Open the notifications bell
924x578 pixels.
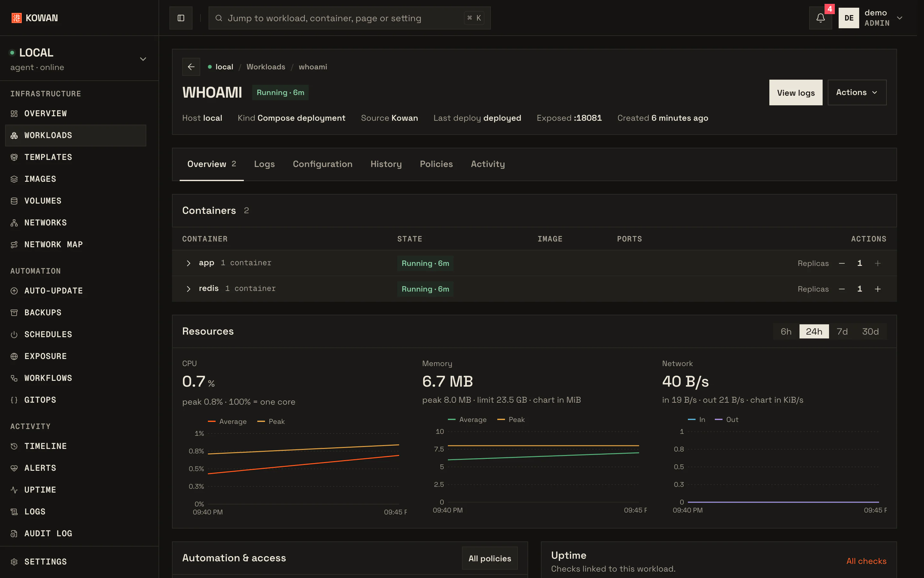pyautogui.click(x=820, y=18)
